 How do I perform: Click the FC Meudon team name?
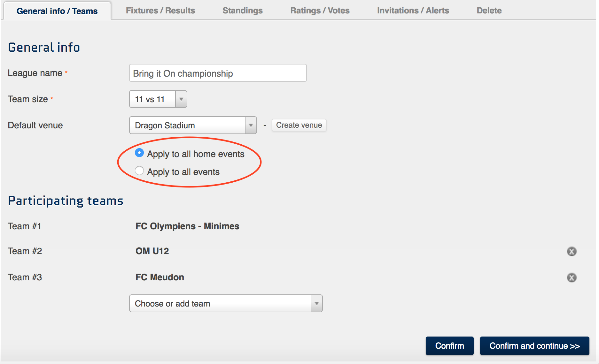160,277
